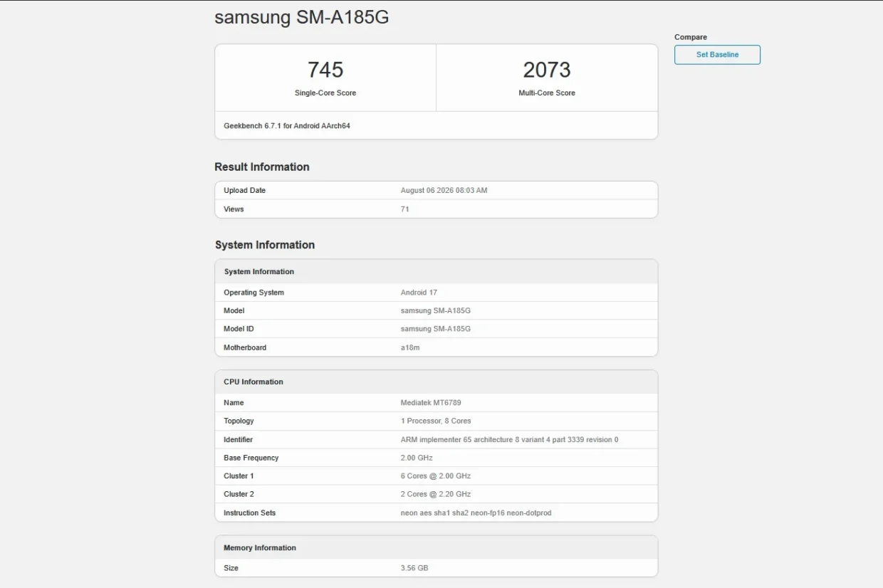Click the Upload Date label
The image size is (883, 588).
pyautogui.click(x=244, y=191)
